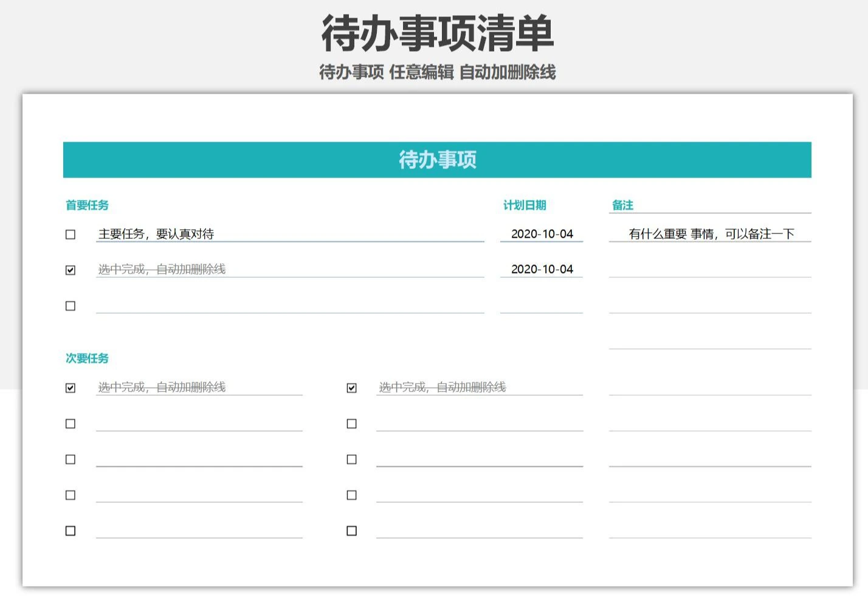Screen dimensions: 868x614
Task: Click the 次要任务 section heading
Action: coord(87,359)
